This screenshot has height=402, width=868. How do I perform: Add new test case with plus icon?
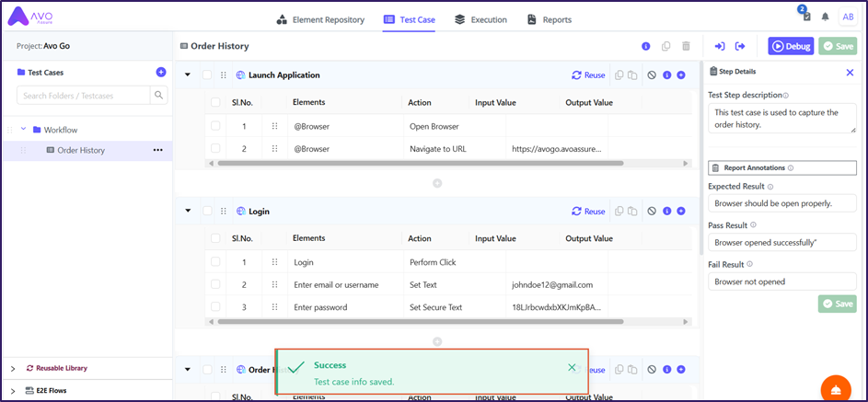[161, 72]
